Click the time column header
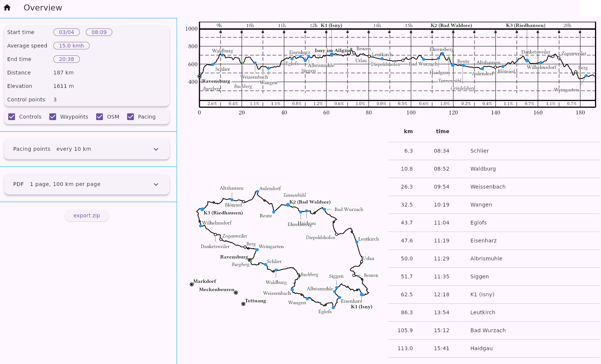The image size is (601, 364). [442, 131]
